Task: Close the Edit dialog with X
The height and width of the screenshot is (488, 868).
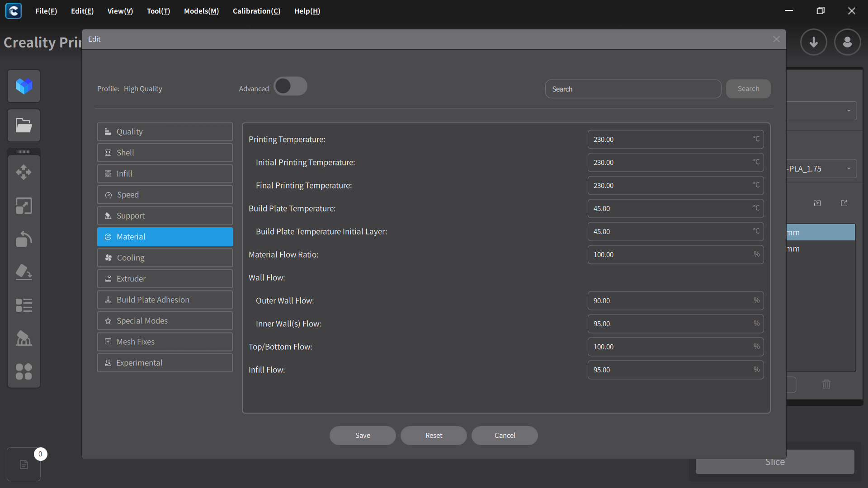Action: pos(776,39)
